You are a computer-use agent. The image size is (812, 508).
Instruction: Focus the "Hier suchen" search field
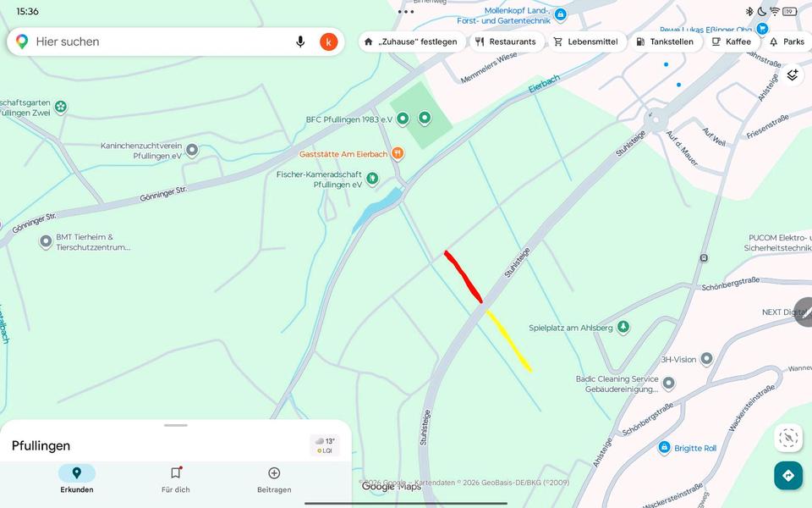coord(161,41)
